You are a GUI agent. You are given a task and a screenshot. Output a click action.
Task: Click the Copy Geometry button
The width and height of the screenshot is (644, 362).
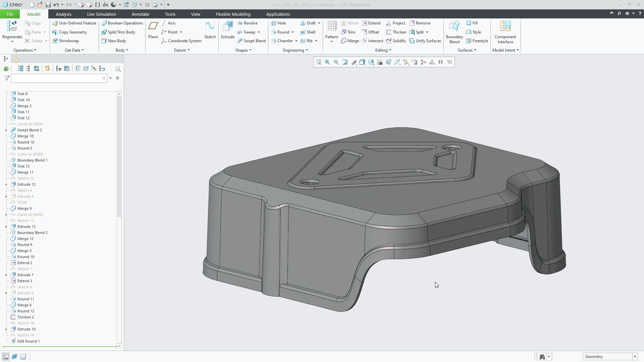pyautogui.click(x=70, y=32)
